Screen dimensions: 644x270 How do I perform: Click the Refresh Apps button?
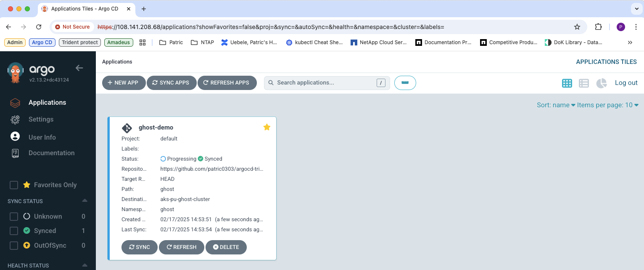[227, 83]
